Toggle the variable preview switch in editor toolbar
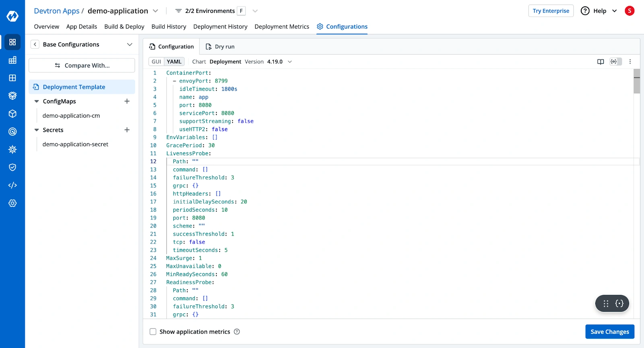644x348 pixels. point(616,62)
